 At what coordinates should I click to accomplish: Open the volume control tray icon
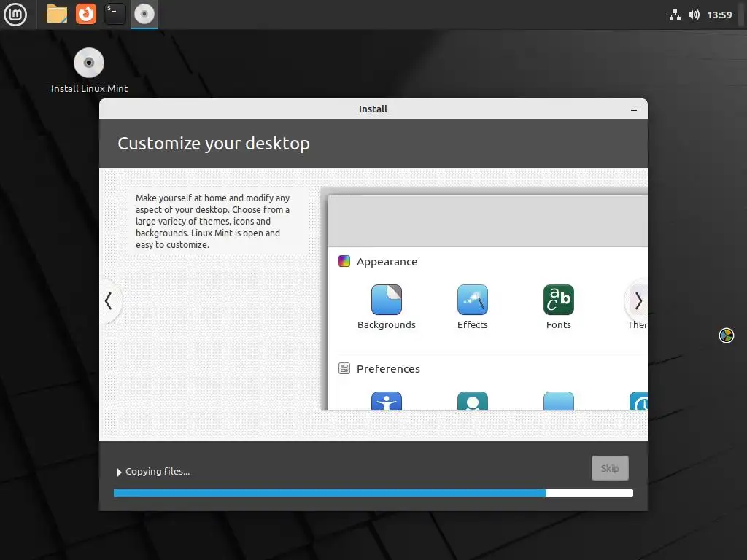click(x=694, y=15)
